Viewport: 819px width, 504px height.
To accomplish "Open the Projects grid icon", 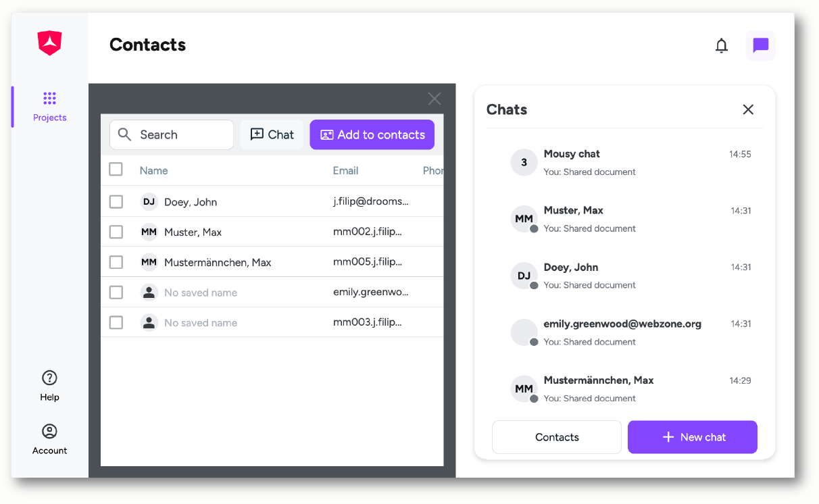I will [49, 99].
